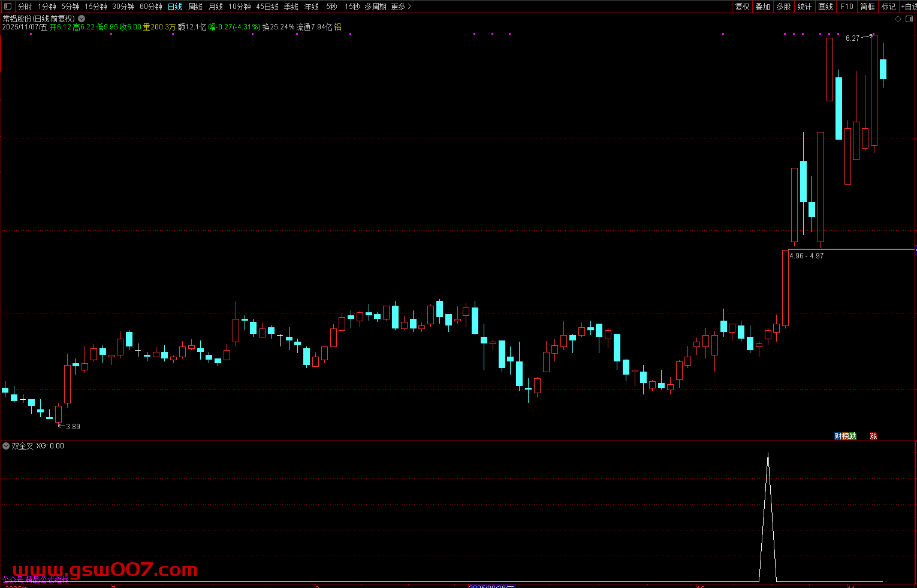Viewport: 917px width, 588px height.
Task: Click the 画线 drawing tools button
Action: (826, 7)
